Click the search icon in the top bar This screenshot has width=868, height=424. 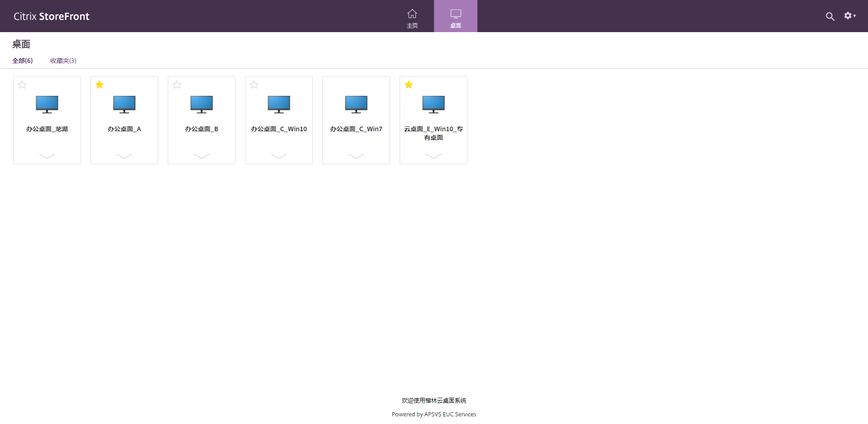click(x=830, y=16)
